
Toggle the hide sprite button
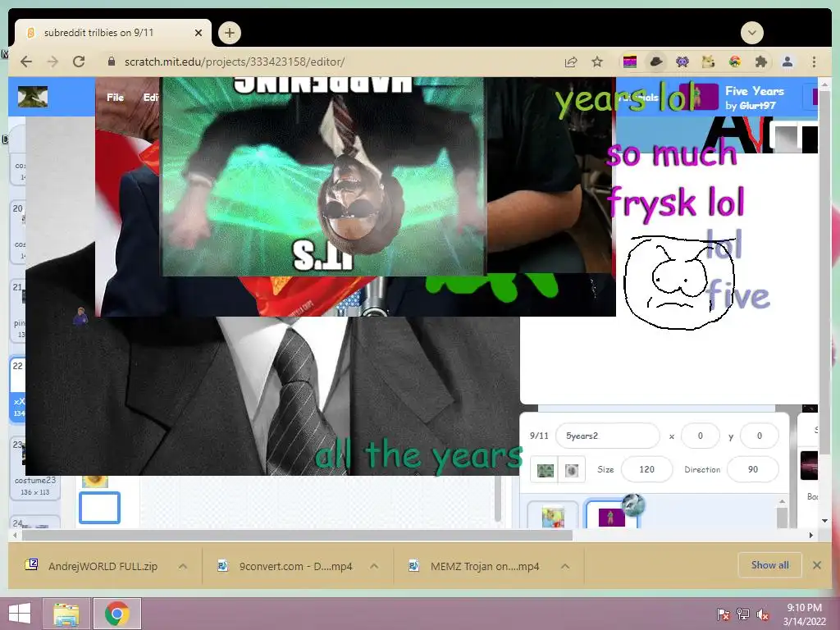click(x=572, y=470)
